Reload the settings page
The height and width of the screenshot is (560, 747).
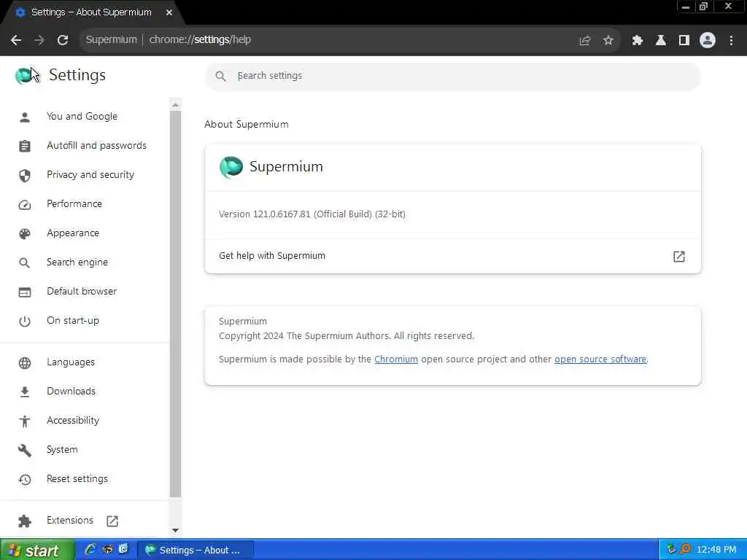pos(63,40)
